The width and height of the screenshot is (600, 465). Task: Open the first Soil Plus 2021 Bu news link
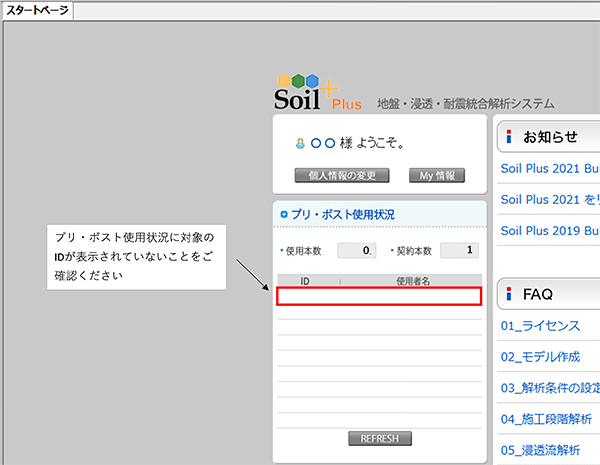click(x=550, y=170)
